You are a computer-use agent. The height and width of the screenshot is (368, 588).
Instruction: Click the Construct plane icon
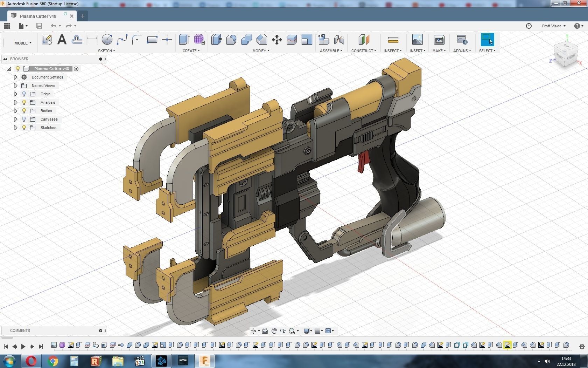pyautogui.click(x=364, y=40)
